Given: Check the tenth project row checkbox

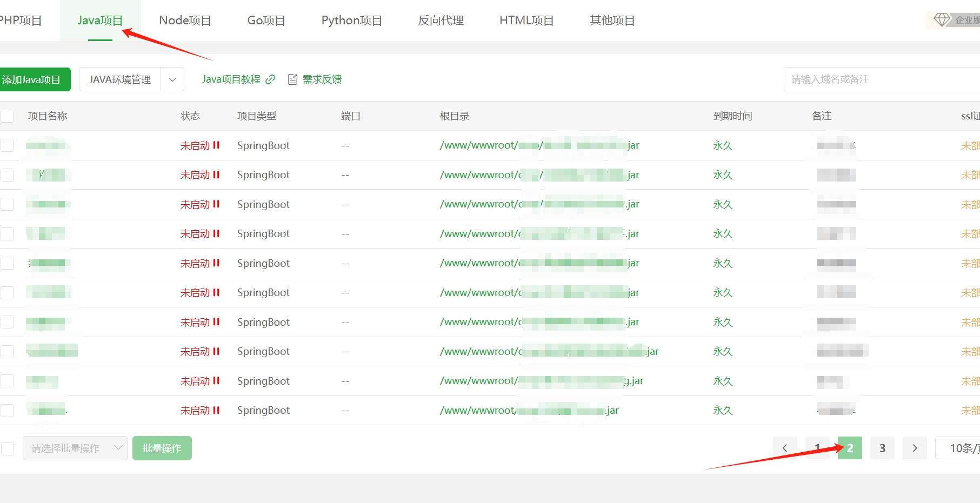Looking at the screenshot, I should tap(7, 411).
